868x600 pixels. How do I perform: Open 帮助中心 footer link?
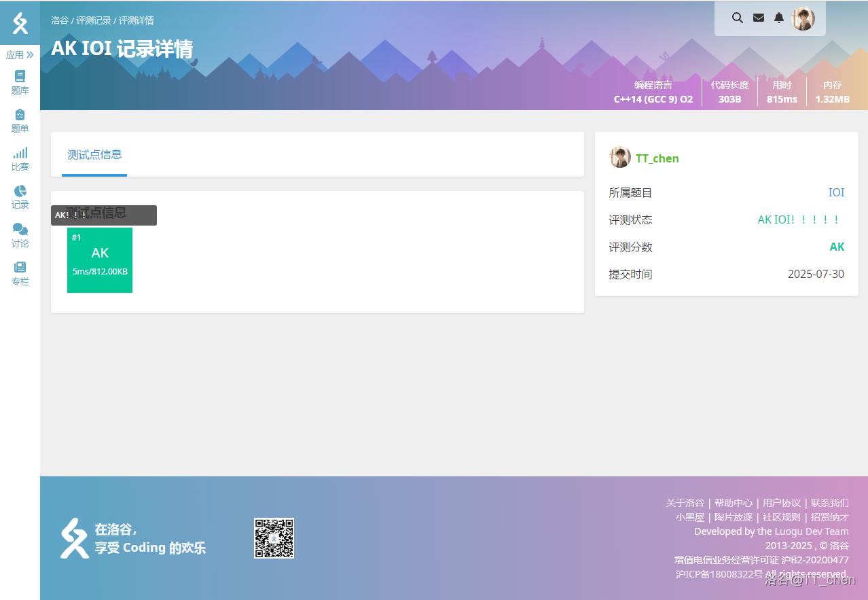coord(734,503)
